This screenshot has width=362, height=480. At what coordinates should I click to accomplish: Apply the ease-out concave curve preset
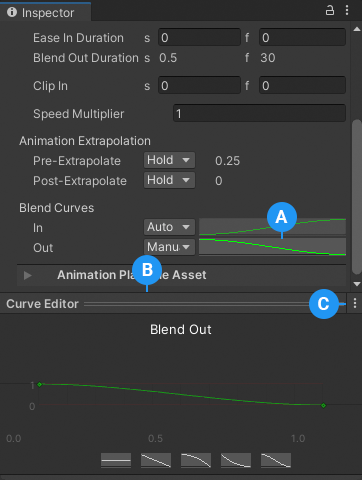[236, 460]
